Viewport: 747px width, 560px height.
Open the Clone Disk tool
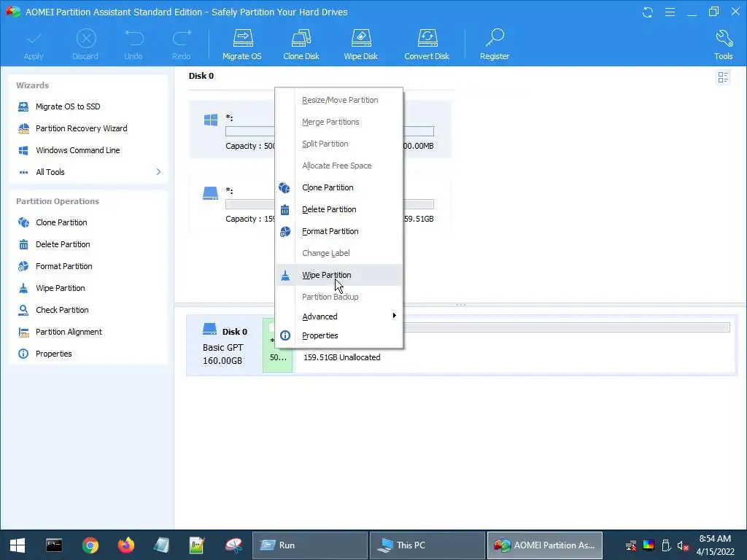tap(301, 44)
